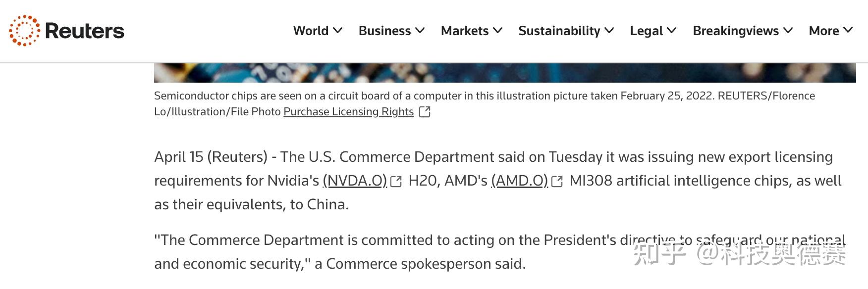Expand the Sustainability menu chevron
This screenshot has width=868, height=289.
609,30
